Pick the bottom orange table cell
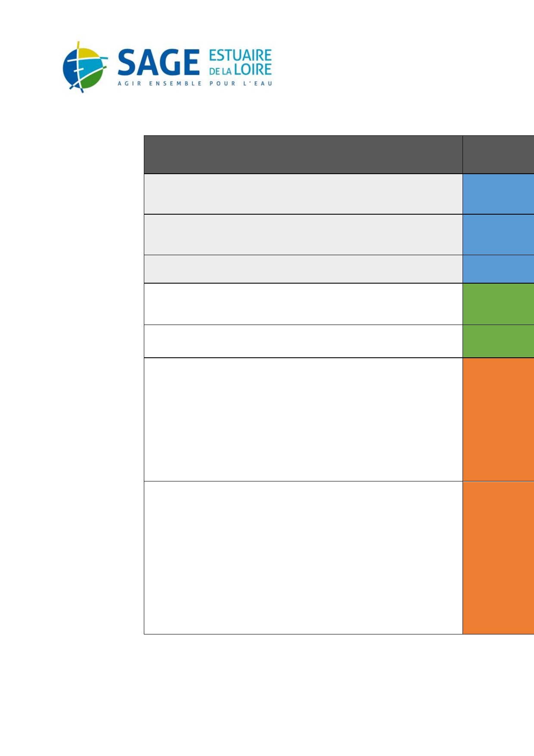534x756 pixels. pyautogui.click(x=498, y=558)
